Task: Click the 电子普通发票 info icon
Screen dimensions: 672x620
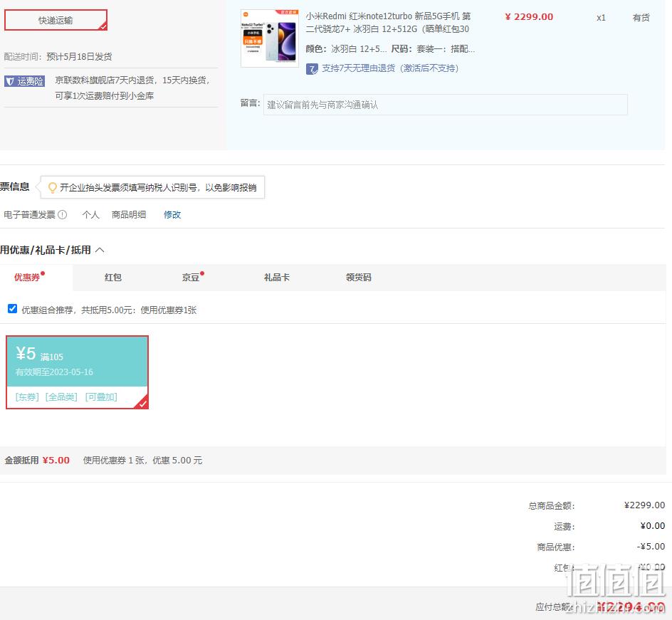Action: coord(62,215)
